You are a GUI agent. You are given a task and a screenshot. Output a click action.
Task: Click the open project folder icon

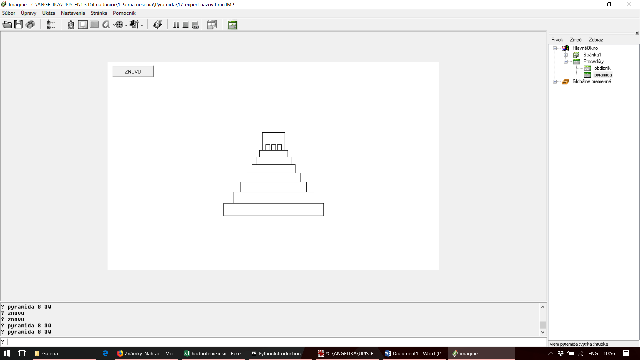tap(7, 24)
